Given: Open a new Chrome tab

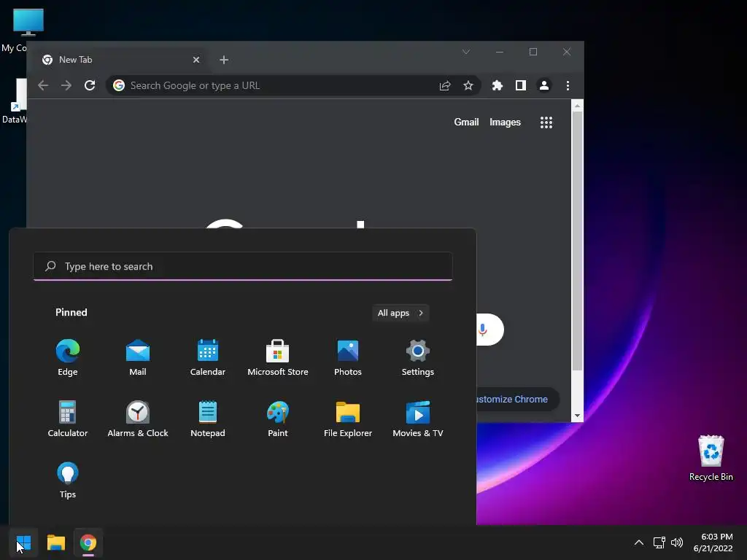Looking at the screenshot, I should click(224, 60).
